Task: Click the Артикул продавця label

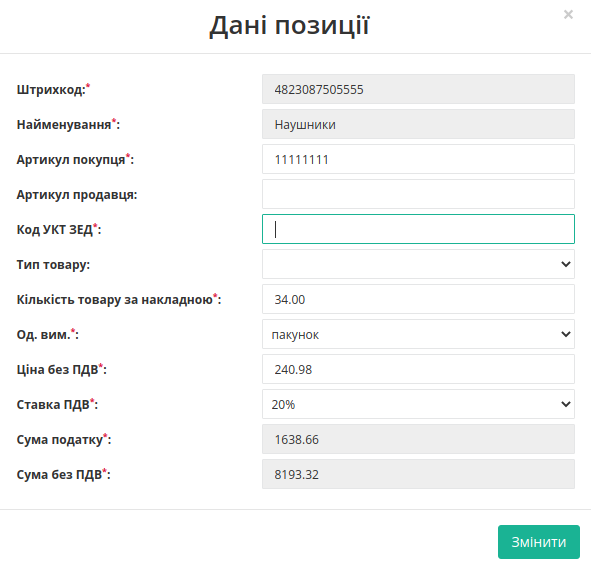Action: [x=77, y=195]
